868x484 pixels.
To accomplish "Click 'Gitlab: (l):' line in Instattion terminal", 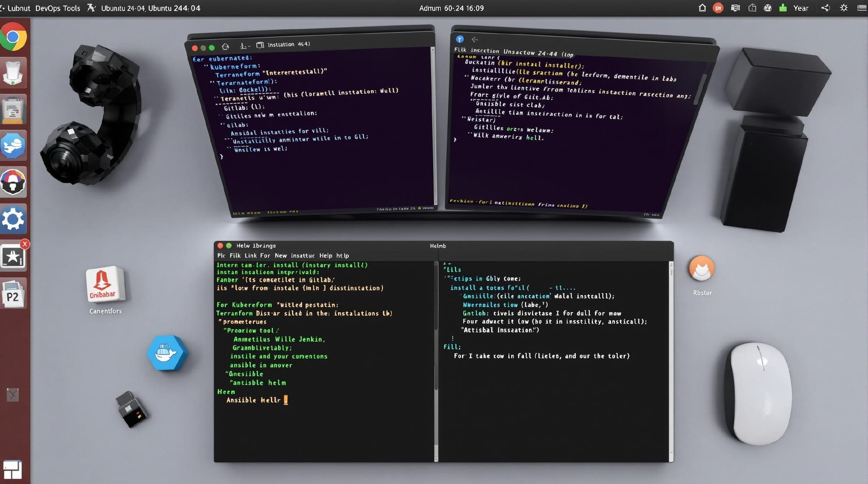I will [x=244, y=107].
